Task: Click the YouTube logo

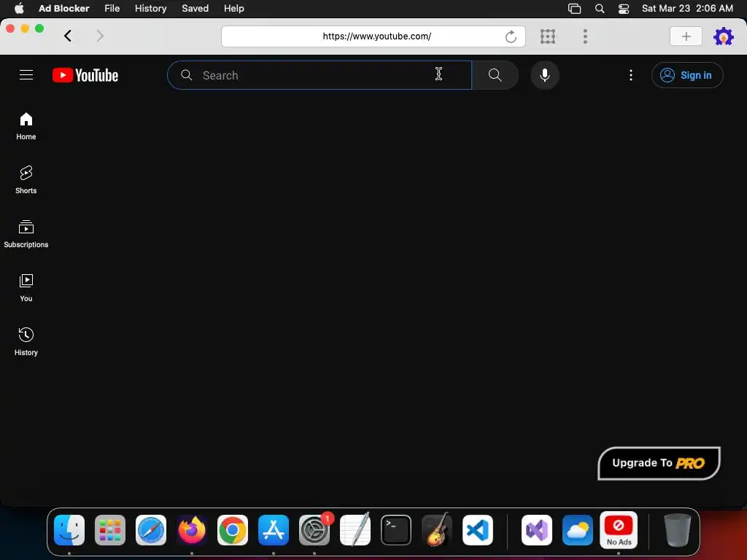Action: point(85,75)
